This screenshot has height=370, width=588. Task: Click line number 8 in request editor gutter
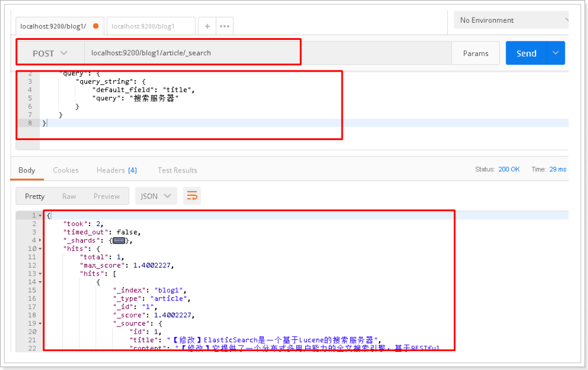click(30, 123)
